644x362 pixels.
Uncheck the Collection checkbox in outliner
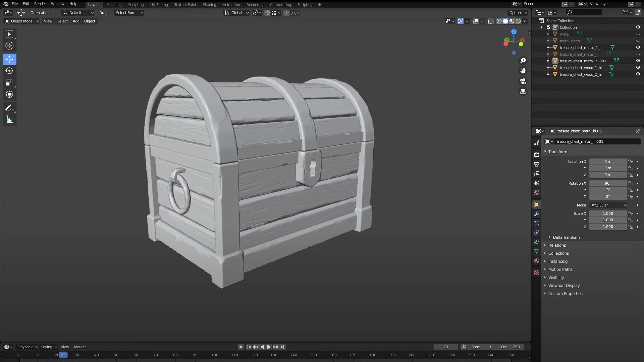tap(548, 27)
